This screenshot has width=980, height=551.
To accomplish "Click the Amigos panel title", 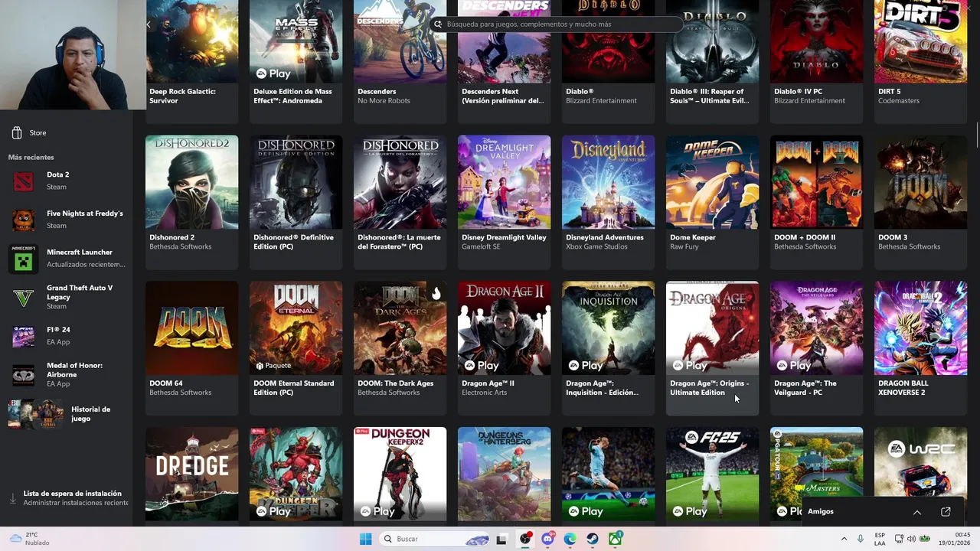I will click(821, 512).
